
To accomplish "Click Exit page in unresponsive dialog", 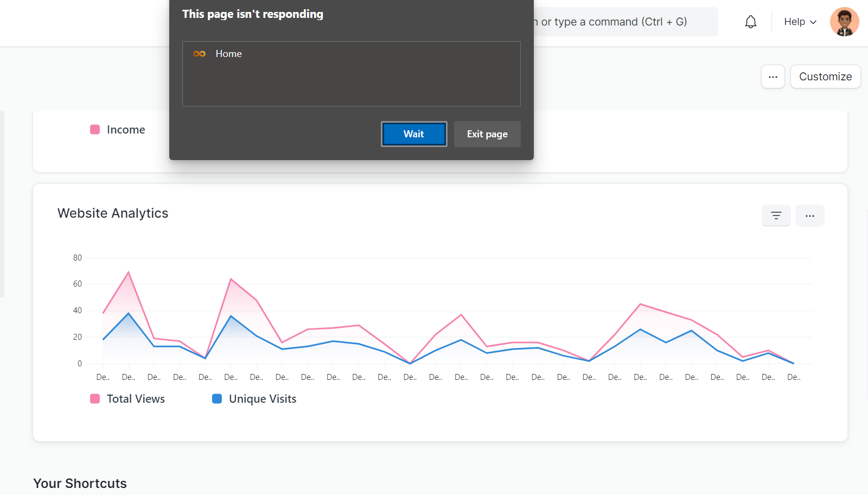I will tap(487, 134).
